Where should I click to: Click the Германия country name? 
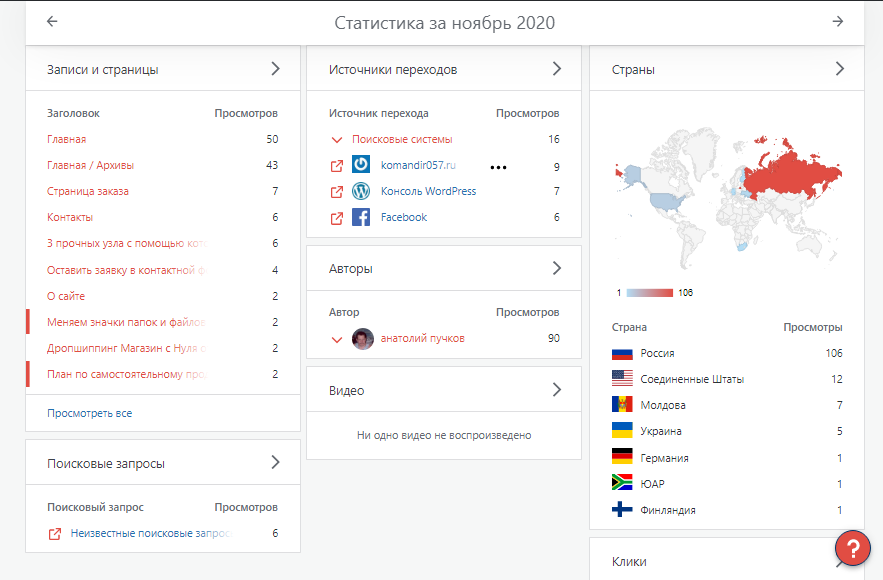pyautogui.click(x=665, y=458)
